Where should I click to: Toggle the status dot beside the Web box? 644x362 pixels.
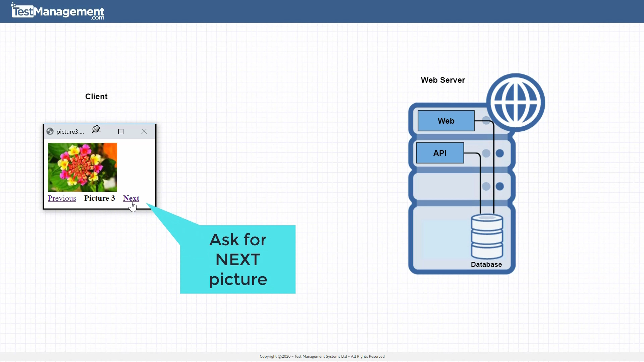coord(486,121)
